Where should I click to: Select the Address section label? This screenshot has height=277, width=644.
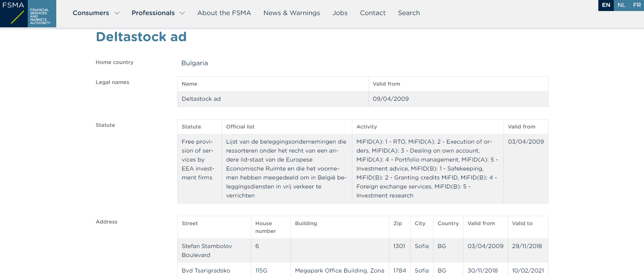point(106,222)
